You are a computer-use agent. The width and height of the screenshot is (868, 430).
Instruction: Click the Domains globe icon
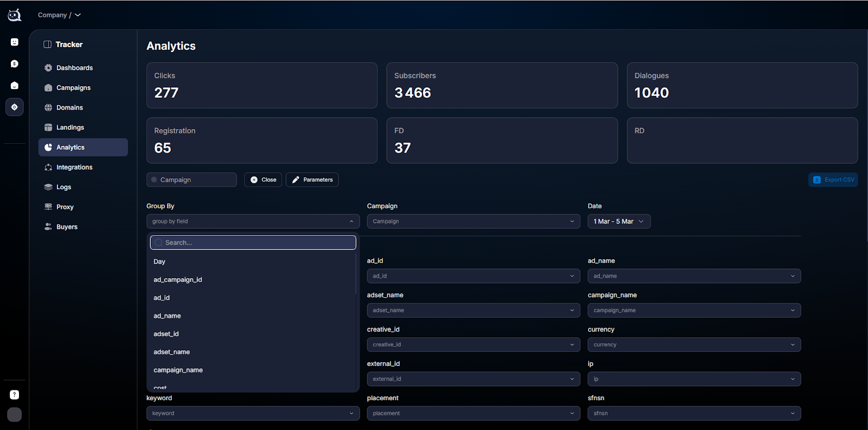tap(48, 107)
